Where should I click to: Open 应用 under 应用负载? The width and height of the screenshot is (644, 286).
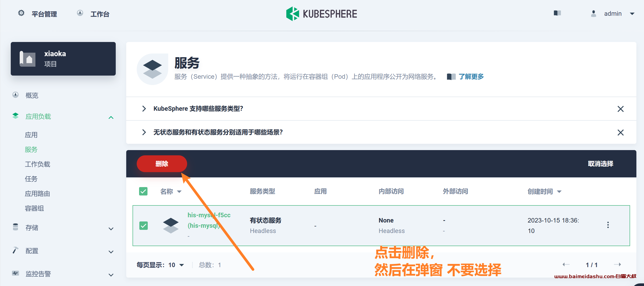click(x=31, y=135)
